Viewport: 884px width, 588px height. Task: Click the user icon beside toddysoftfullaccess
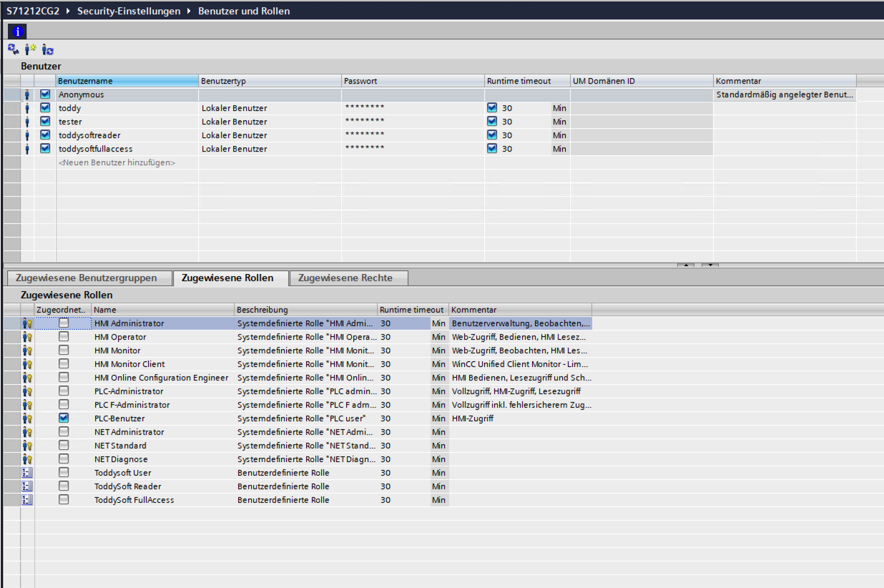(x=27, y=149)
